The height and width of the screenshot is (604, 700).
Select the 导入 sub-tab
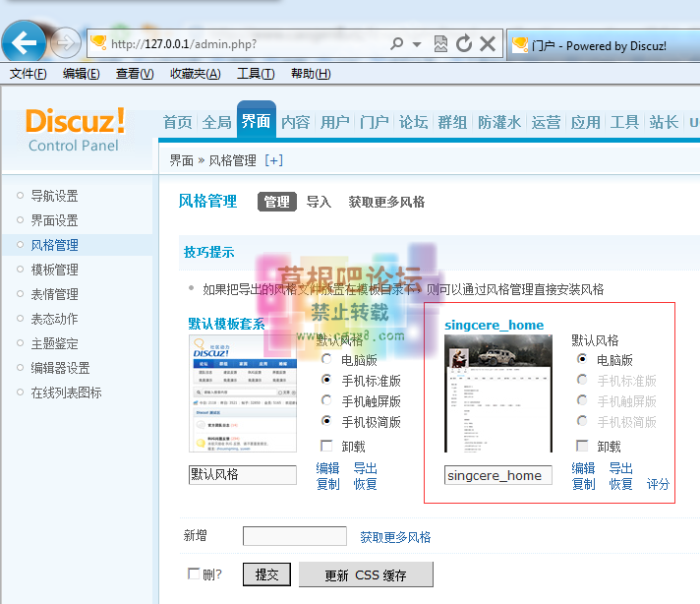tap(319, 202)
